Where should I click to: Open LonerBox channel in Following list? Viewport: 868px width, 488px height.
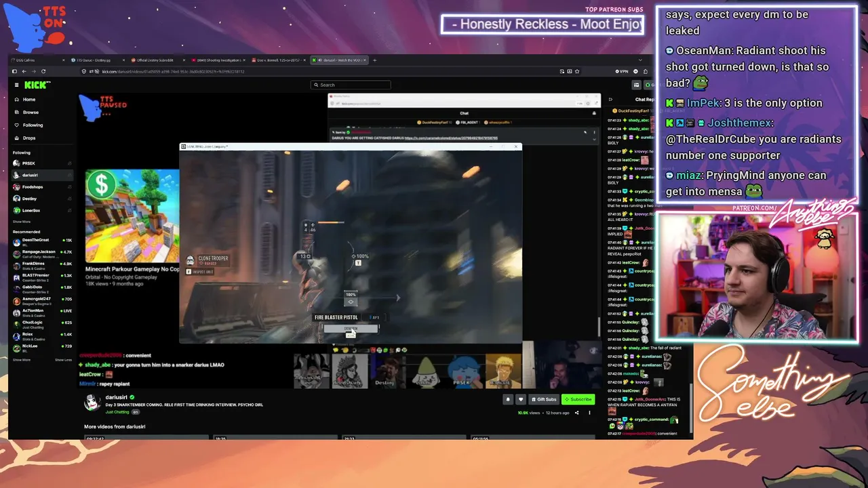click(x=42, y=211)
